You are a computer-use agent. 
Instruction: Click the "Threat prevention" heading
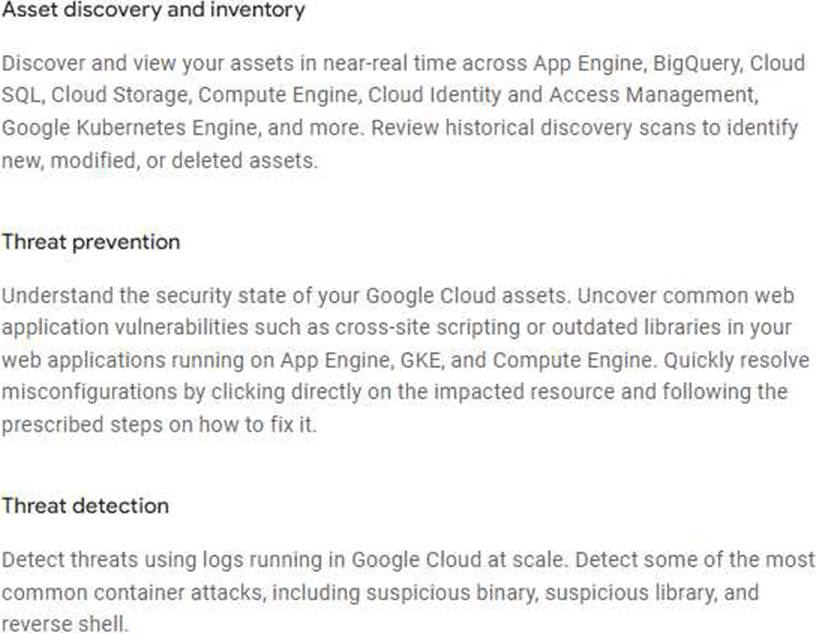click(91, 242)
